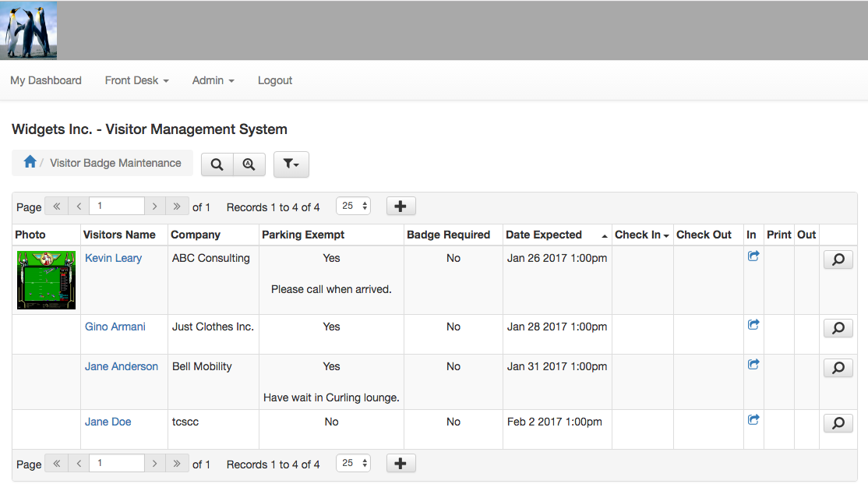This screenshot has width=868, height=491.
Task: Check in Kevin Leary using In icon
Action: pos(753,256)
